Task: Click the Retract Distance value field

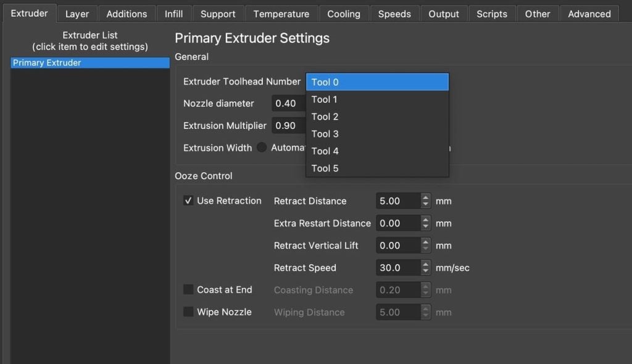Action: pyautogui.click(x=397, y=201)
